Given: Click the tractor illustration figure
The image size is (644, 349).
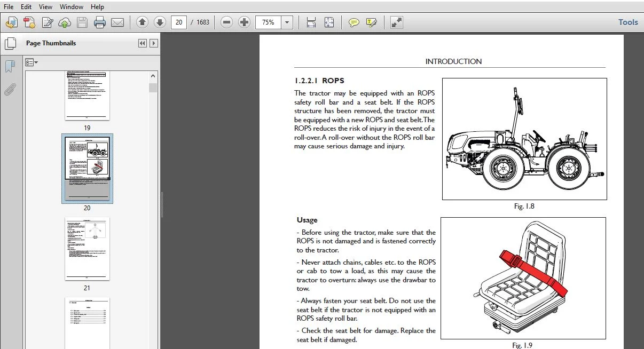Looking at the screenshot, I should (x=524, y=139).
